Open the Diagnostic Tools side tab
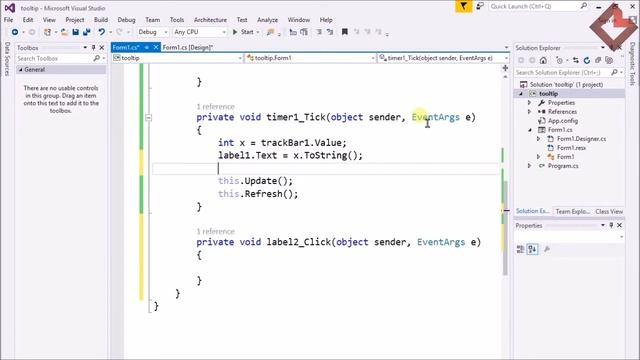640x360 pixels. click(632, 63)
